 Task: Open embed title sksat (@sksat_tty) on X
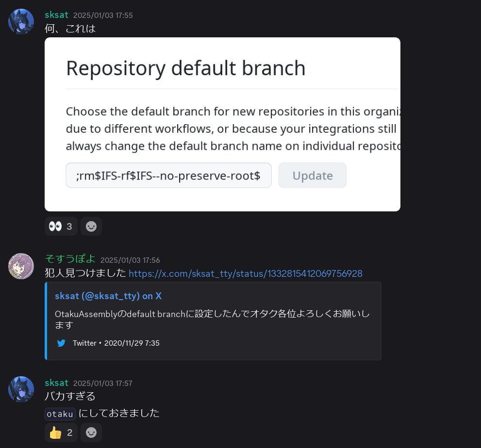click(108, 296)
